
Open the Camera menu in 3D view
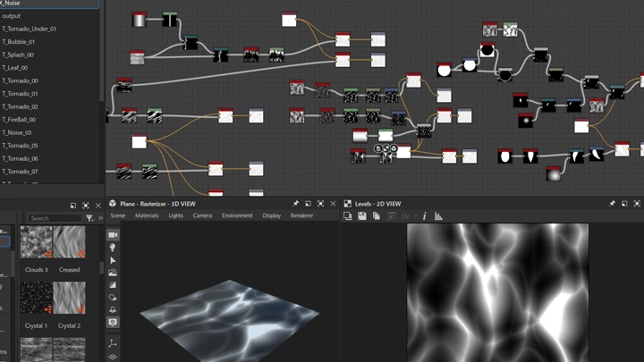click(x=202, y=215)
